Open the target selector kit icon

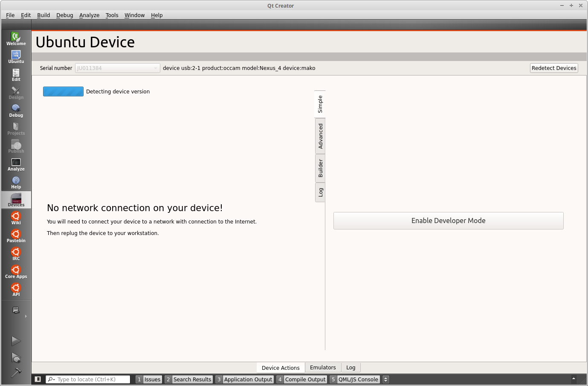coord(16,311)
